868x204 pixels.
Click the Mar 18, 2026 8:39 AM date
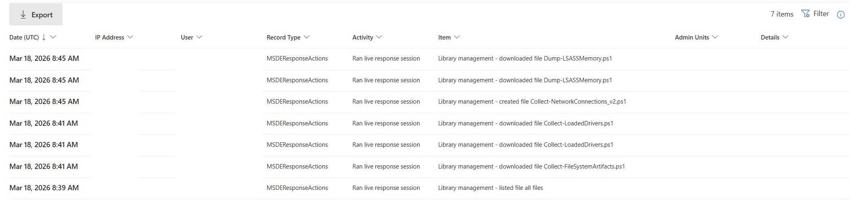pyautogui.click(x=44, y=188)
